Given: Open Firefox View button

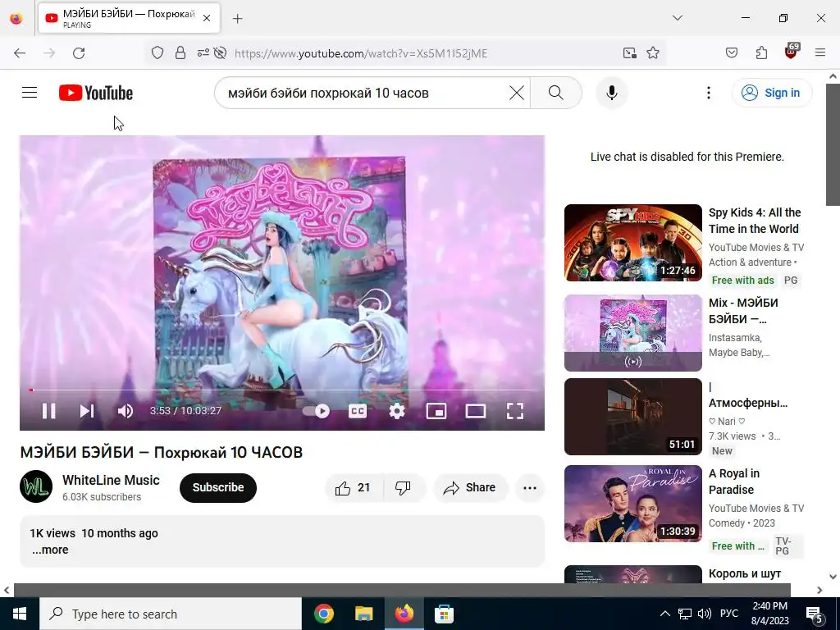Looking at the screenshot, I should (x=16, y=18).
